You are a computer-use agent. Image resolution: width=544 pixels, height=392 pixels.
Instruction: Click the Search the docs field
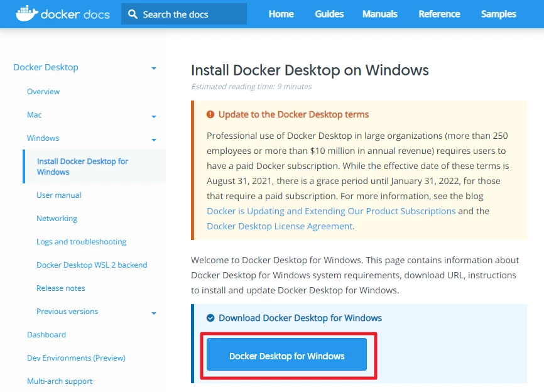(188, 14)
